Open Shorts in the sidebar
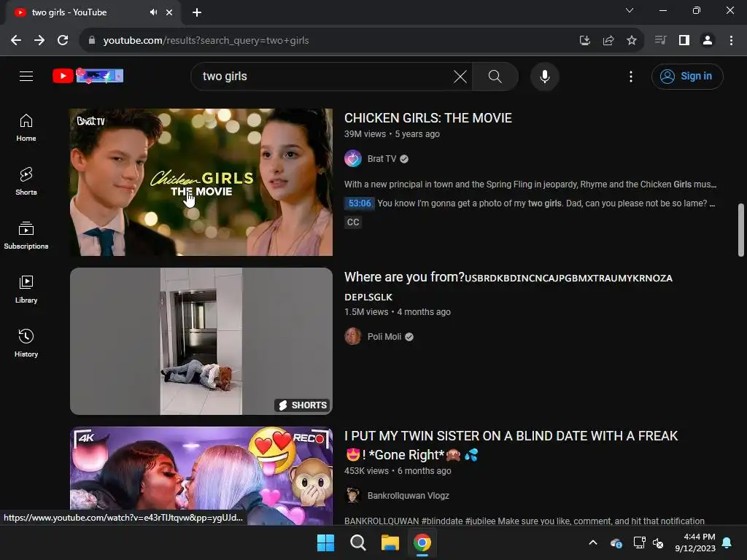The image size is (747, 560). tap(26, 182)
